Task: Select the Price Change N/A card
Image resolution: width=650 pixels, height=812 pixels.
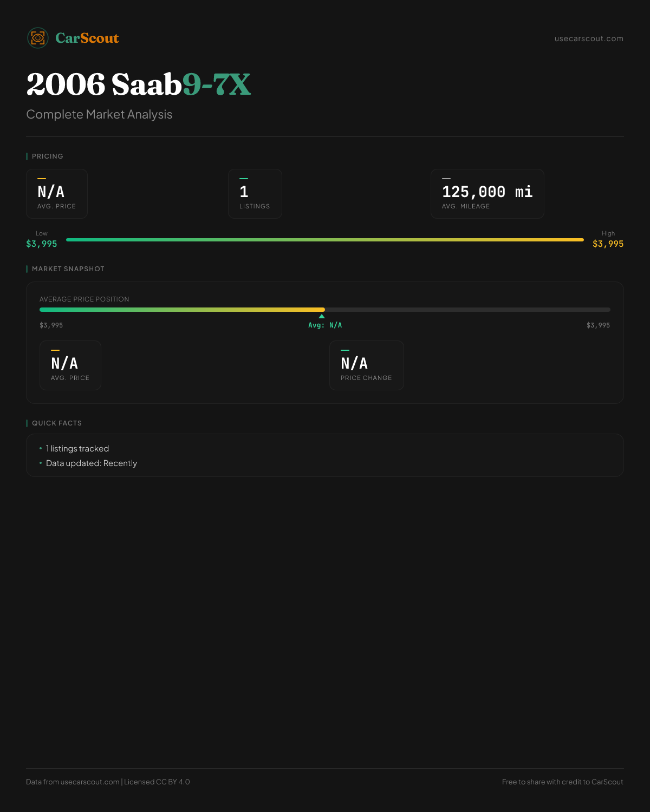Action: [366, 365]
